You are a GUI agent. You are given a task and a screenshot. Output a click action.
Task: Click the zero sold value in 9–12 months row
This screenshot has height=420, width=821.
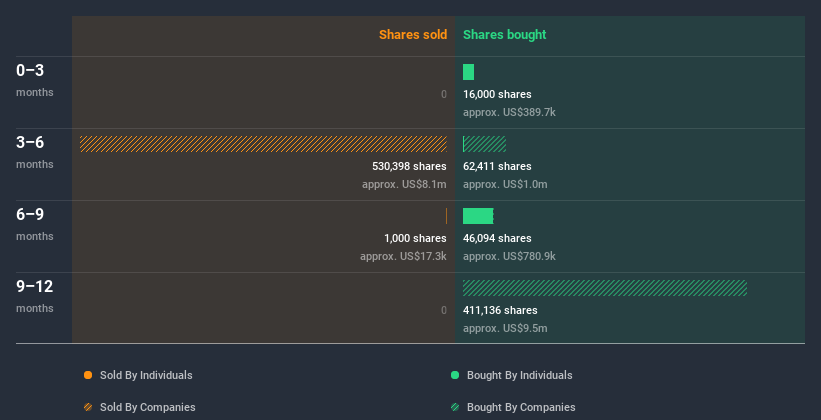point(444,311)
